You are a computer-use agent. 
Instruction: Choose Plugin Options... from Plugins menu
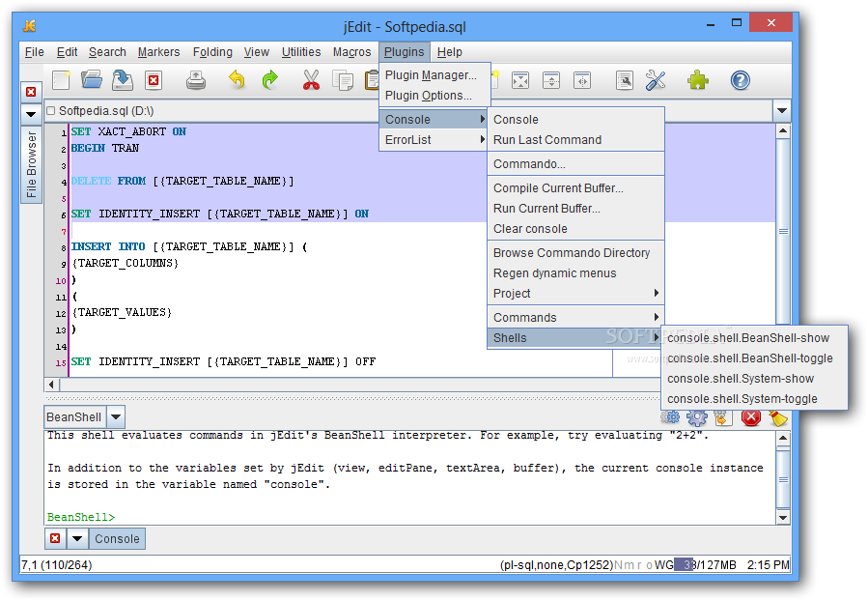pos(434,96)
